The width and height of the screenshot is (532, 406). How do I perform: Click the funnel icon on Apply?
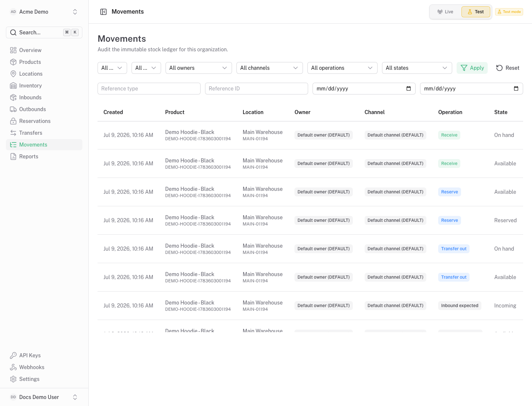[x=464, y=68]
